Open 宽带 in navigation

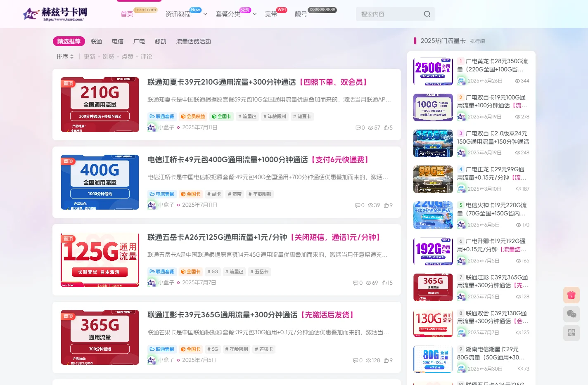[271, 14]
